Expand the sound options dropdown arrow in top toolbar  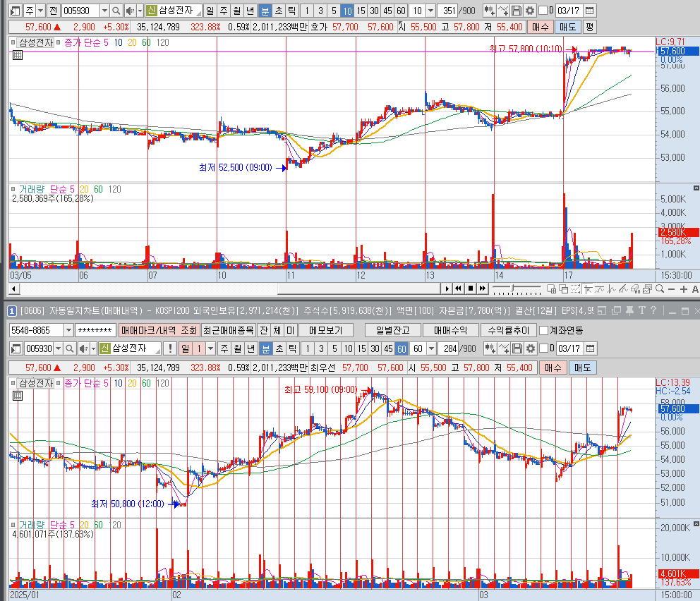pyautogui.click(x=139, y=11)
